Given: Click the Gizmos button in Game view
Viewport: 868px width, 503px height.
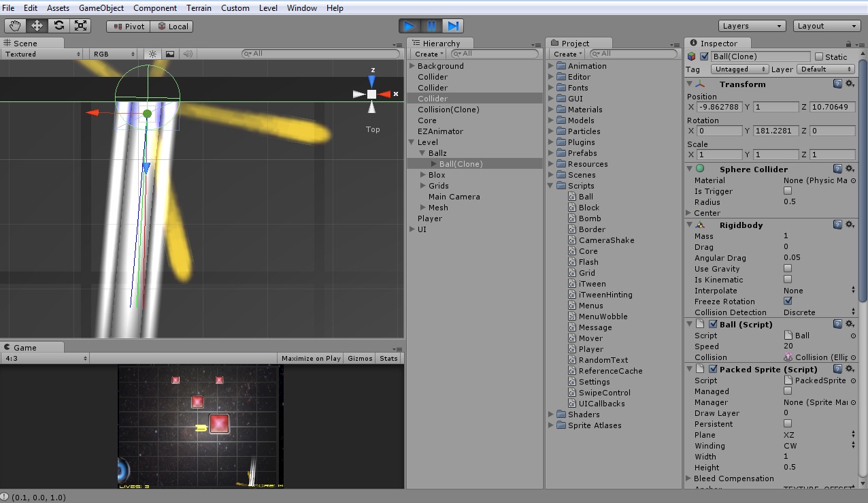Looking at the screenshot, I should 359,357.
